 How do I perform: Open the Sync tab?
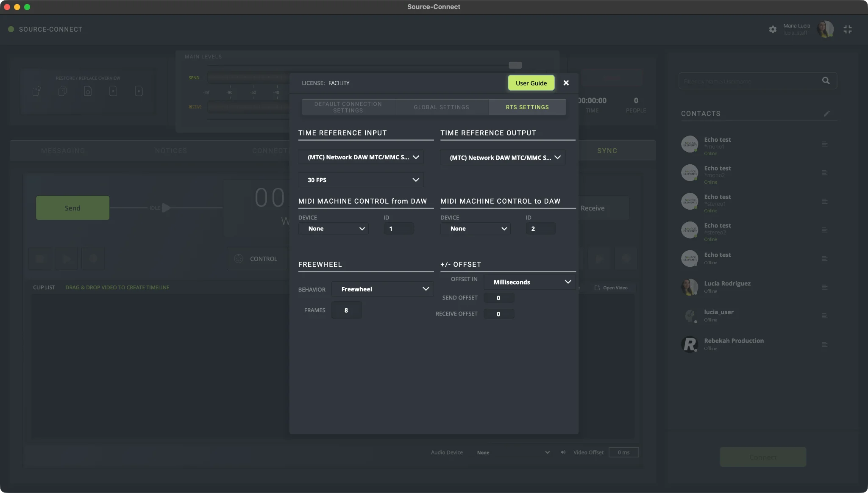(607, 151)
